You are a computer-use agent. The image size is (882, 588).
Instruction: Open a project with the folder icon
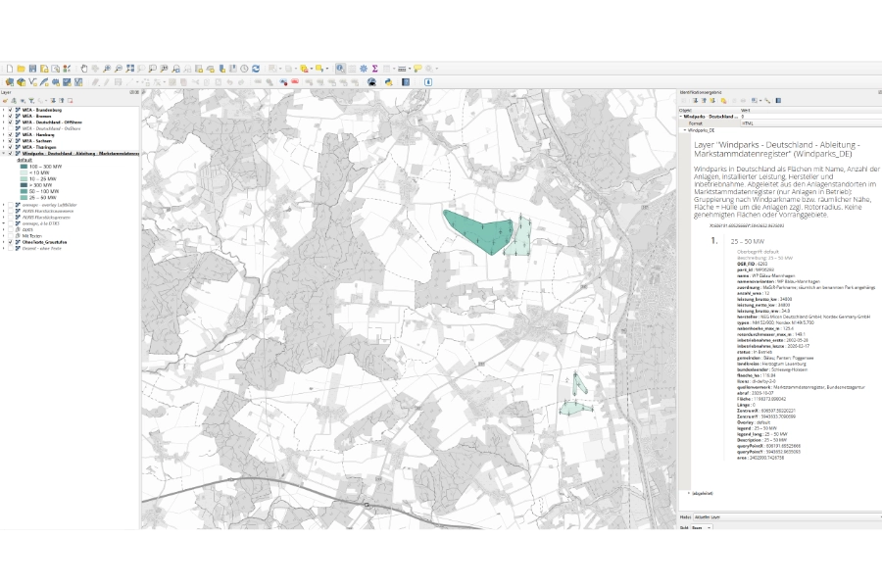tap(21, 69)
